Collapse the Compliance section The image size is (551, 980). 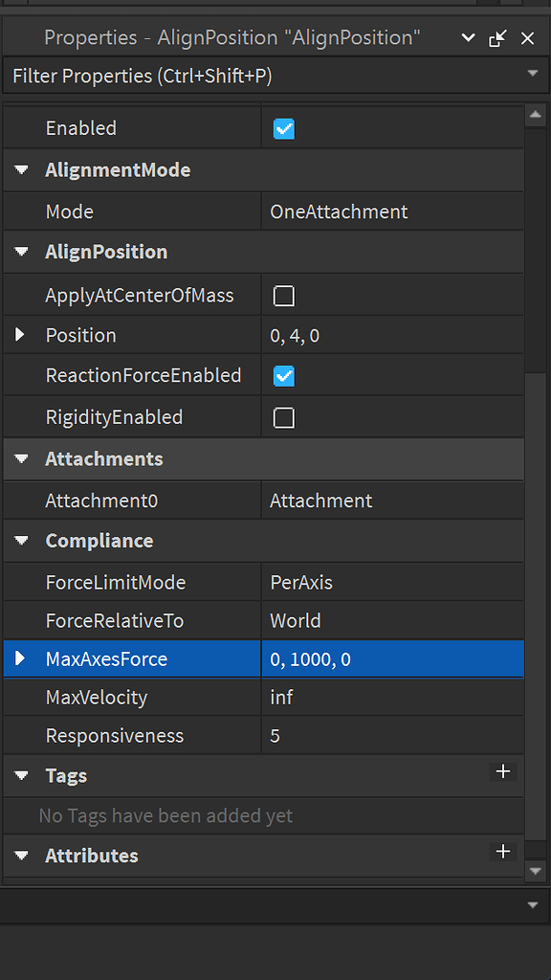coord(22,541)
